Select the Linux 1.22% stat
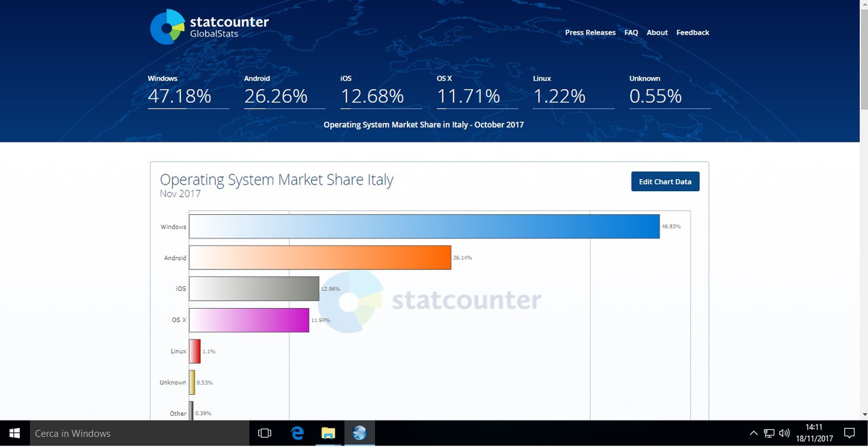The width and height of the screenshot is (868, 447). [x=573, y=91]
